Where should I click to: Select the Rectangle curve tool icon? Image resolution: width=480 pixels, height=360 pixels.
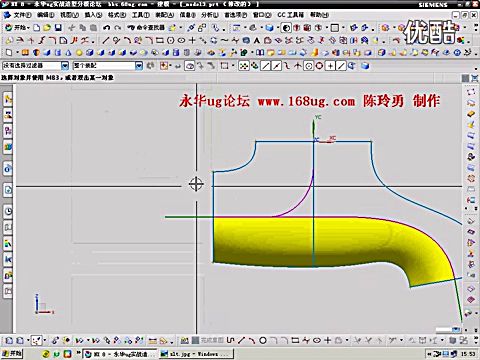pos(160,41)
